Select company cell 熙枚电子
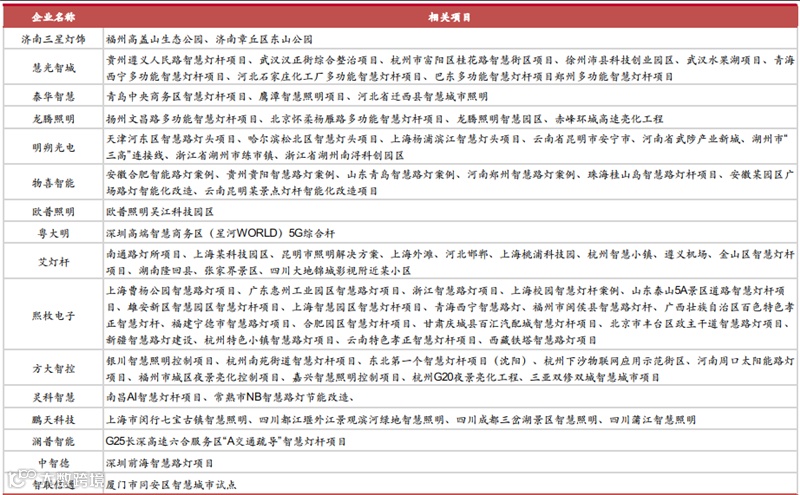This screenshot has height=495, width=800. tap(53, 315)
